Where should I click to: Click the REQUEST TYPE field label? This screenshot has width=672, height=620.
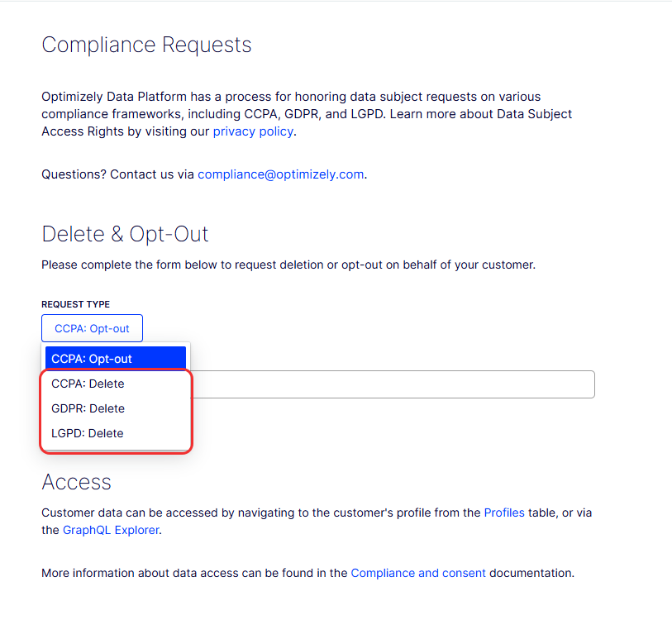75,304
